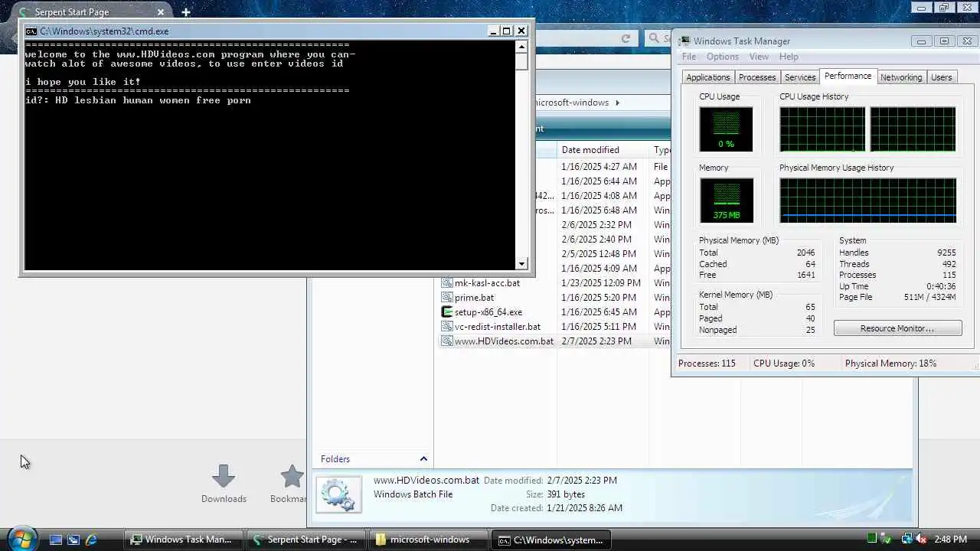
Task: Open Task Manager Help menu
Action: pos(789,57)
